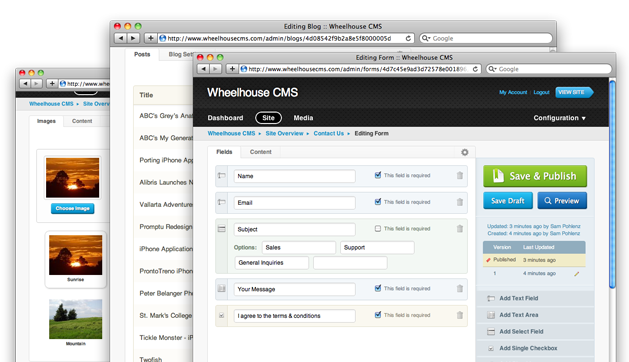Delete the Email field with its trash icon
The height and width of the screenshot is (362, 629).
pos(460,202)
